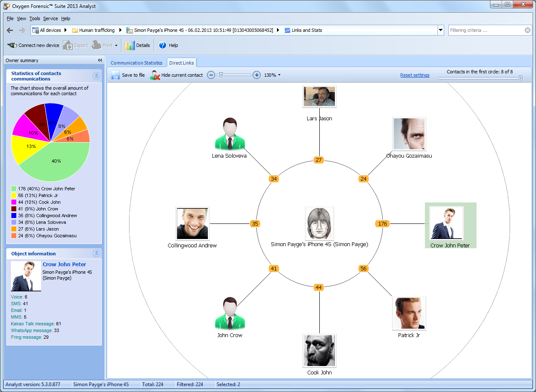Click the Forward navigation arrow
The width and height of the screenshot is (536, 392).
pos(22,30)
